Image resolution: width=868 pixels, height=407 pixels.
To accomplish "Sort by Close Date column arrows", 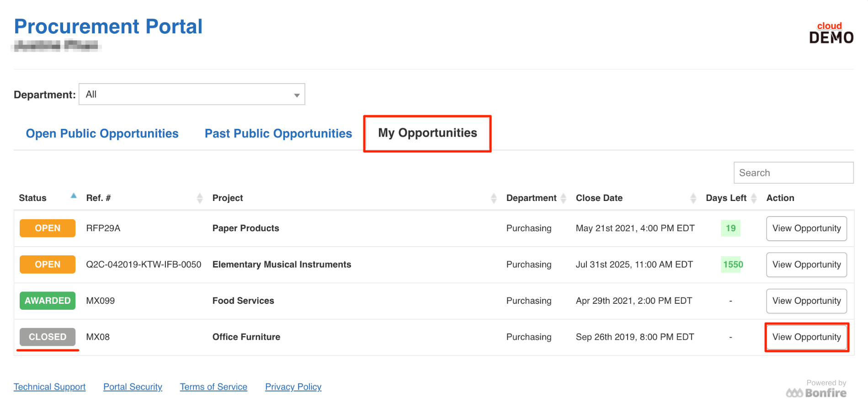I will [x=693, y=198].
